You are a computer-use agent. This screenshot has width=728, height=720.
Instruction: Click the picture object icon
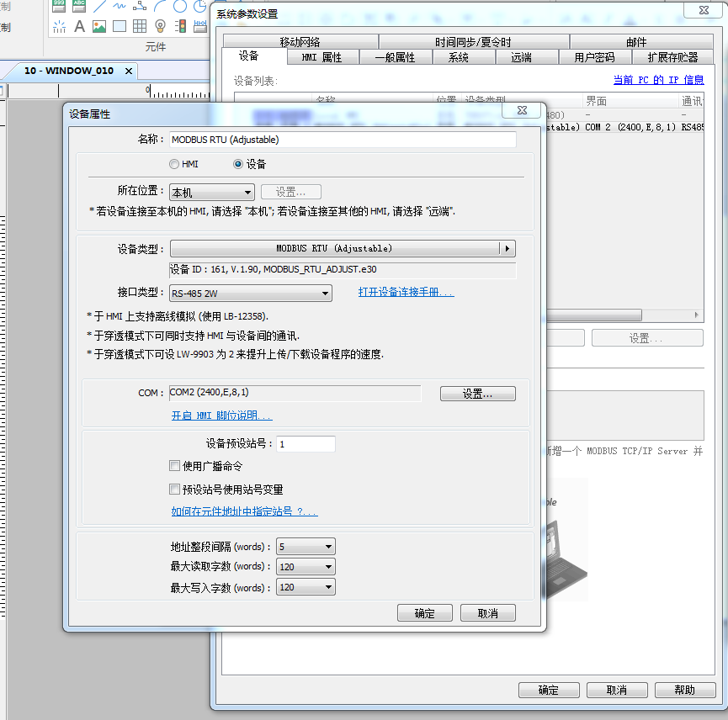[99, 26]
